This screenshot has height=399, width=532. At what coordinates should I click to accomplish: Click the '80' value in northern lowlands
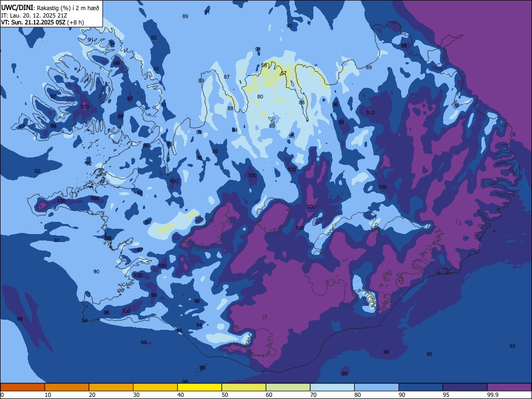[260, 96]
